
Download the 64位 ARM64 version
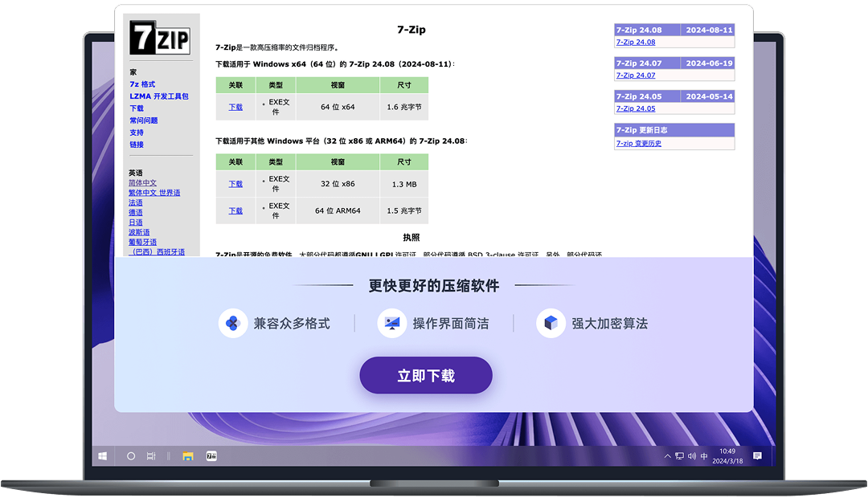tap(235, 210)
